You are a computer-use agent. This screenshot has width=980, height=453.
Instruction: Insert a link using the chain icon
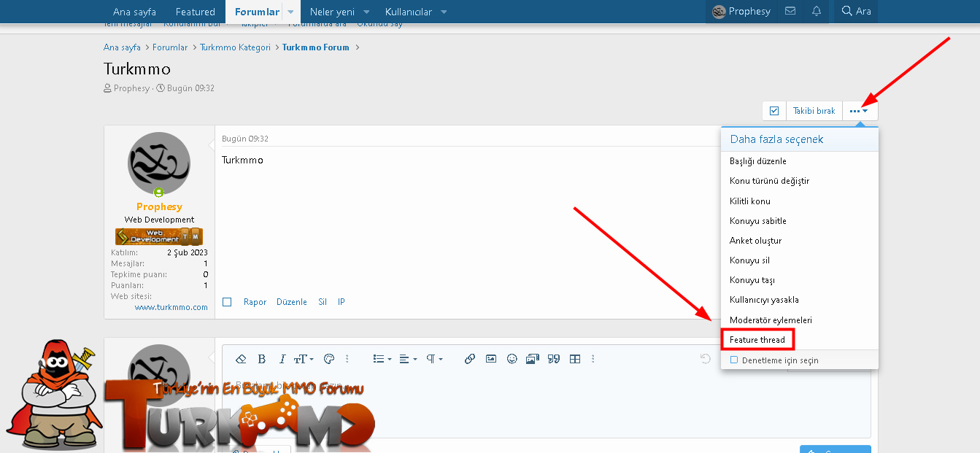point(470,359)
